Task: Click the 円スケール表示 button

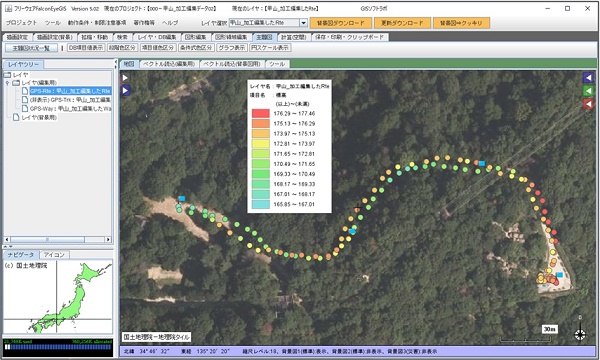Action: (x=270, y=48)
